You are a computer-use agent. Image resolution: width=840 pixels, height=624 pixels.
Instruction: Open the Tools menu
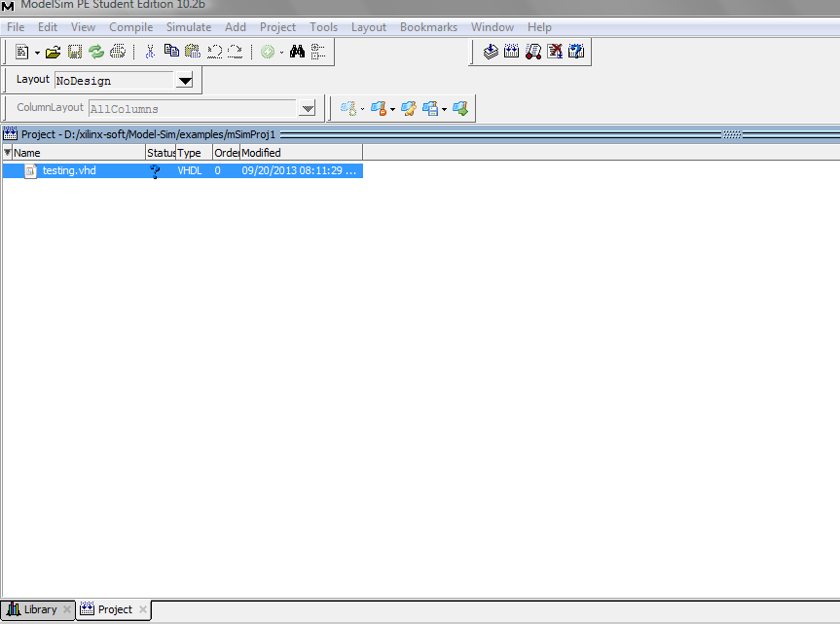(323, 27)
